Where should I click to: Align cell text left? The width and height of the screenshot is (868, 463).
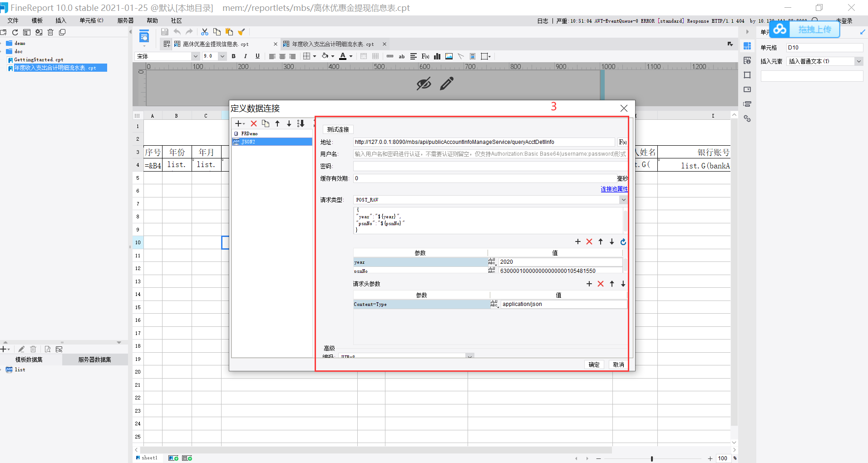click(x=272, y=56)
